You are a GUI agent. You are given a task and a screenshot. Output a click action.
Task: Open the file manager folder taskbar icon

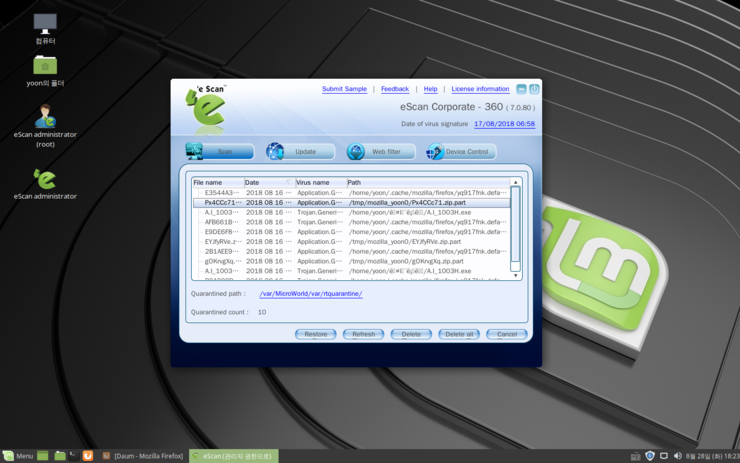click(x=59, y=456)
